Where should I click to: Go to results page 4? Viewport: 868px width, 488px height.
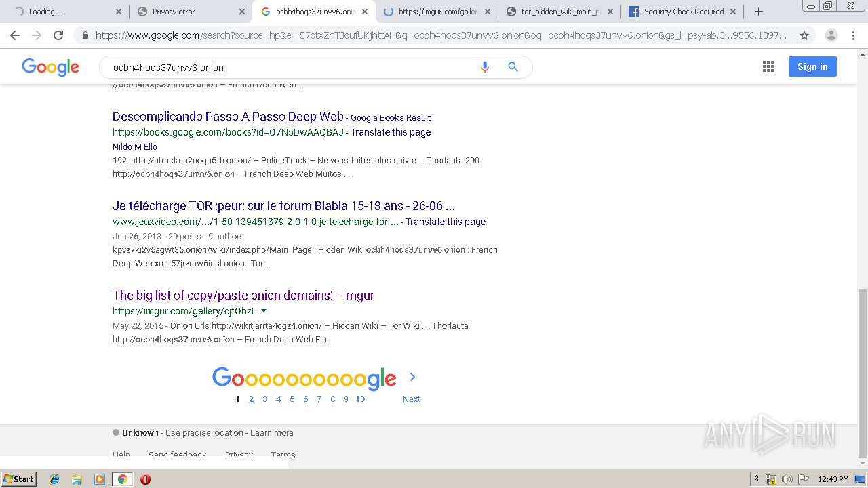click(x=278, y=399)
